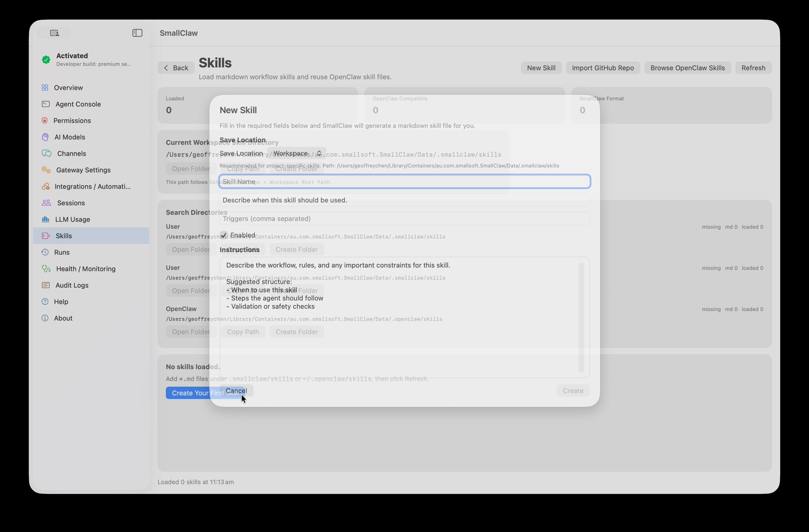Click the New Skill toolbar button
Image resolution: width=809 pixels, height=532 pixels.
(x=541, y=68)
